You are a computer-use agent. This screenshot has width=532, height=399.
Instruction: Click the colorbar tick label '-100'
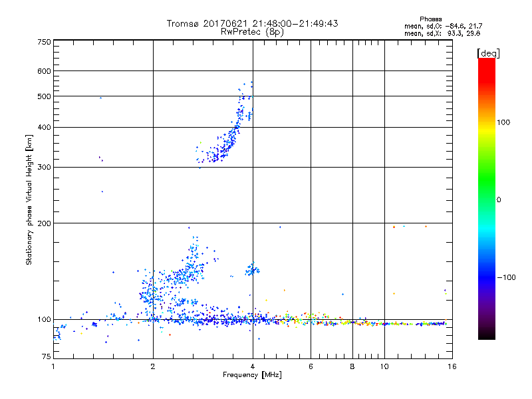point(506,277)
